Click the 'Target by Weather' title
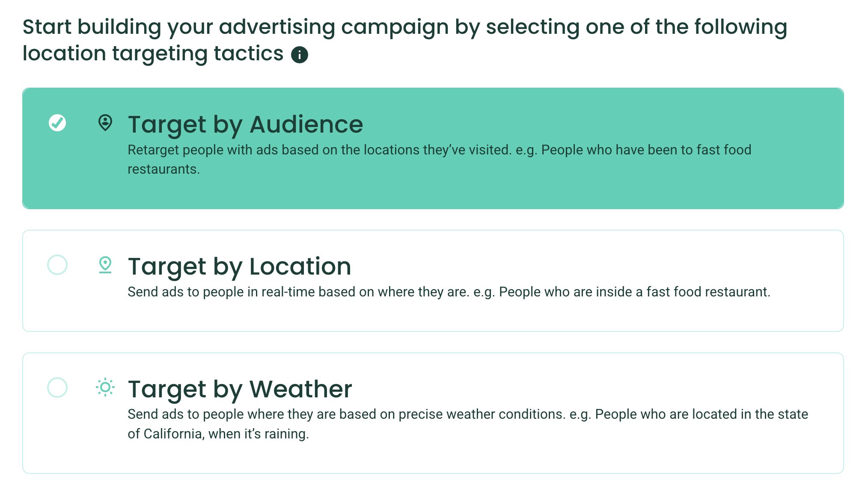 (240, 389)
